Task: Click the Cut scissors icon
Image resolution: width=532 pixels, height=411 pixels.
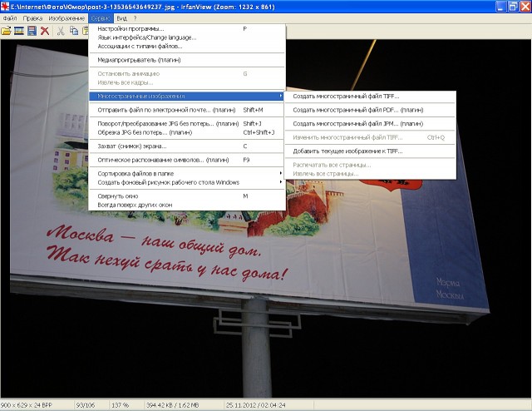Action: (x=62, y=31)
